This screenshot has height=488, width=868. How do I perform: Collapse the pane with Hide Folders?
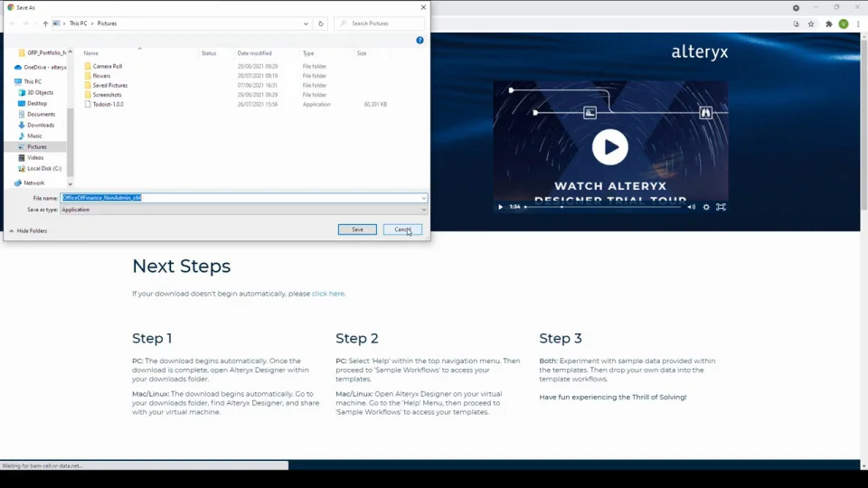pos(28,230)
